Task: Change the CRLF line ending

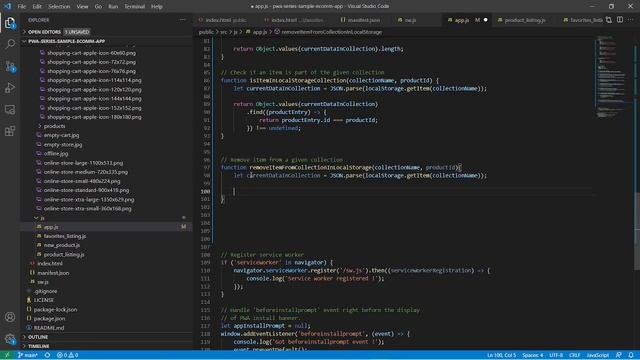Action: (574, 355)
